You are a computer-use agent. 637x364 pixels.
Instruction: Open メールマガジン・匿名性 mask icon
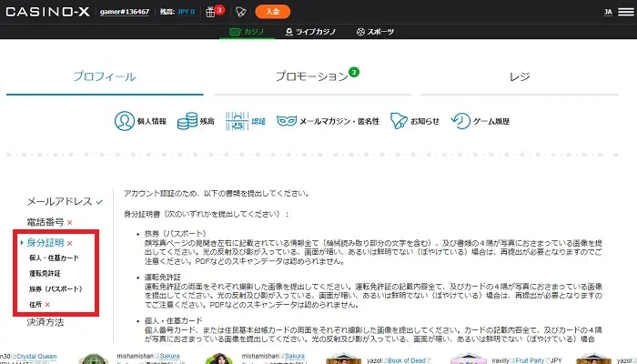(288, 121)
